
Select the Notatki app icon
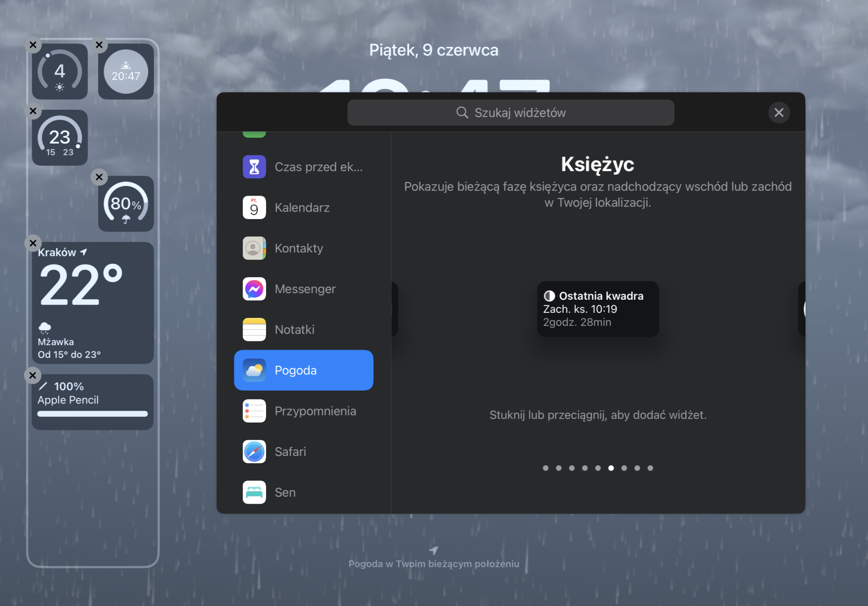254,330
